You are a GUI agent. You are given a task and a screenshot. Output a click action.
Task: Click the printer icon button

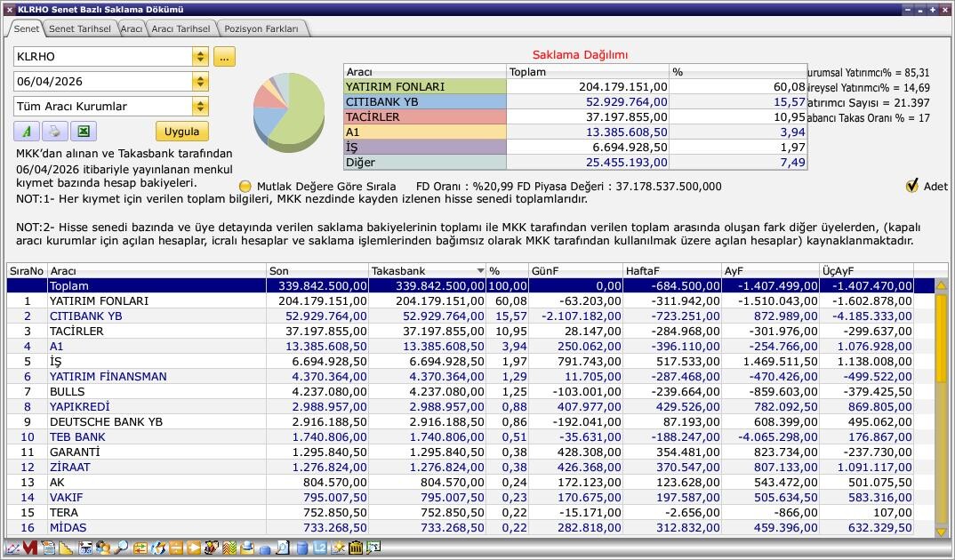[54, 132]
